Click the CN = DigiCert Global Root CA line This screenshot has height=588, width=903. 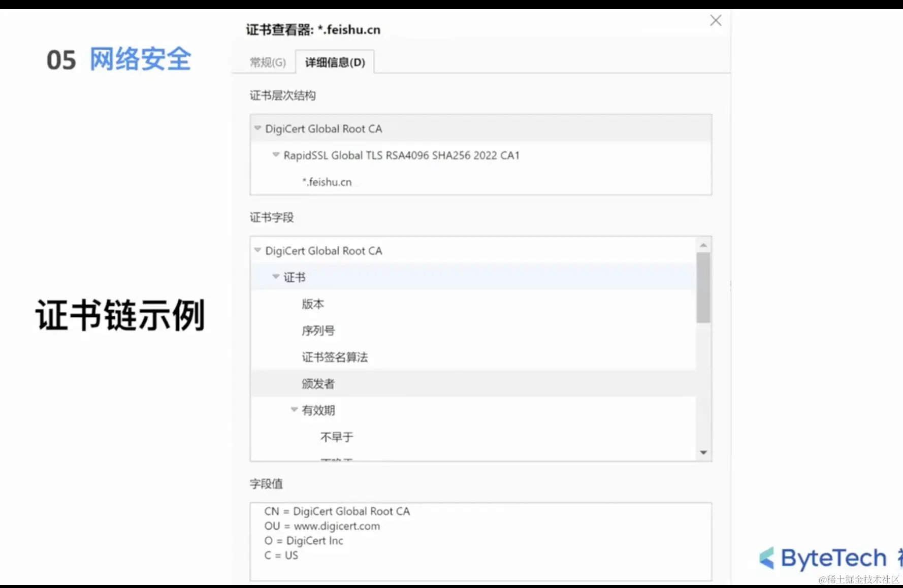[x=337, y=511]
